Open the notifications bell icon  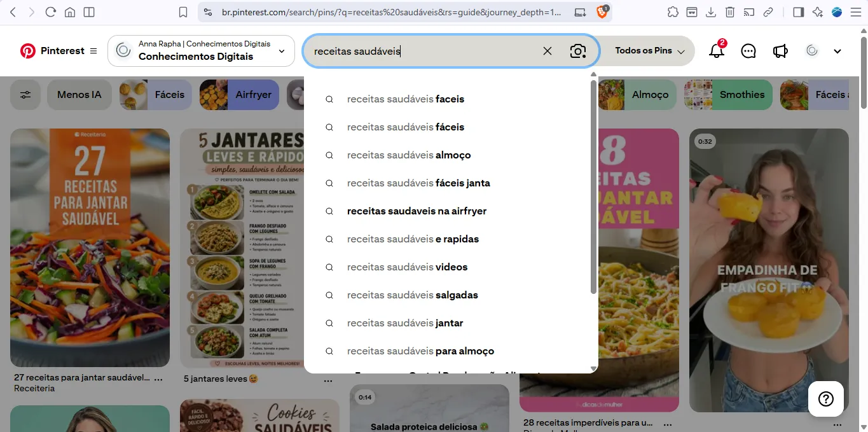tap(717, 51)
